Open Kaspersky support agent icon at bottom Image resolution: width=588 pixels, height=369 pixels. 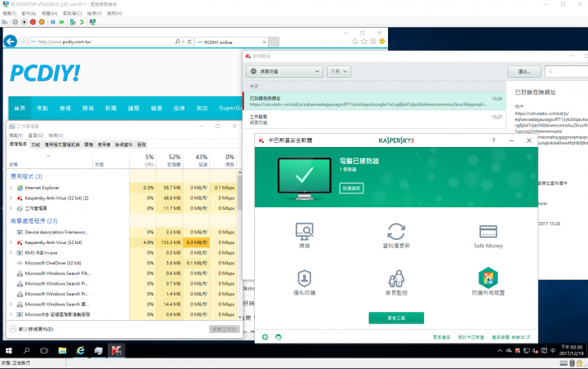tap(278, 337)
